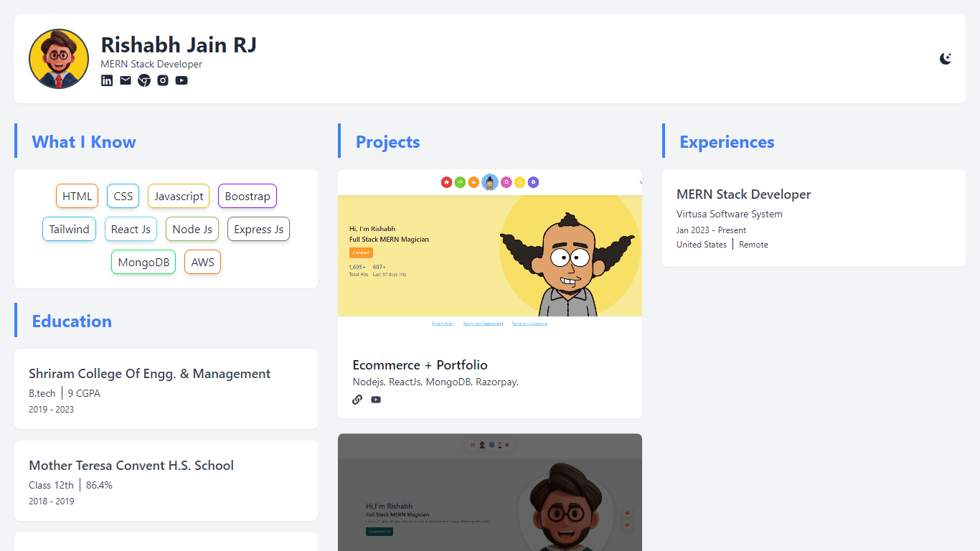The height and width of the screenshot is (551, 980).
Task: Click the profile avatar photo
Action: click(58, 58)
